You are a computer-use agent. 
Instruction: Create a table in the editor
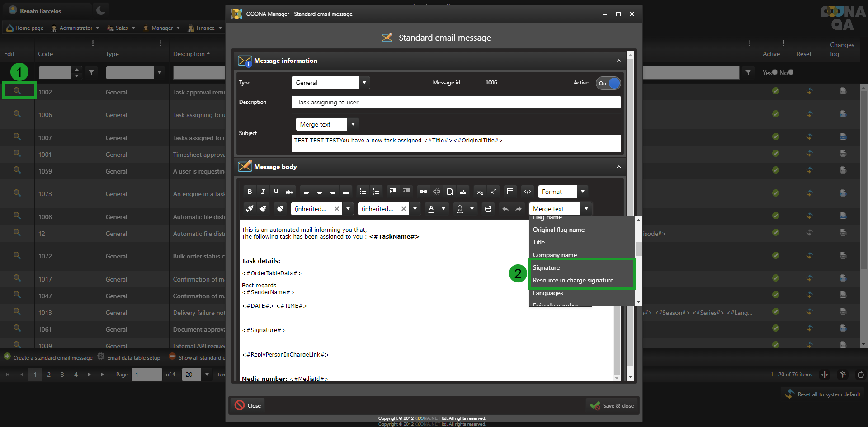tap(510, 192)
